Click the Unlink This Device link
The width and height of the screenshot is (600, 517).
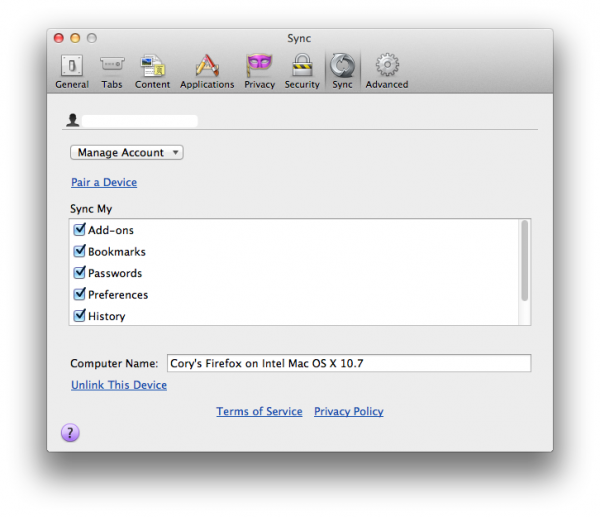pos(119,385)
